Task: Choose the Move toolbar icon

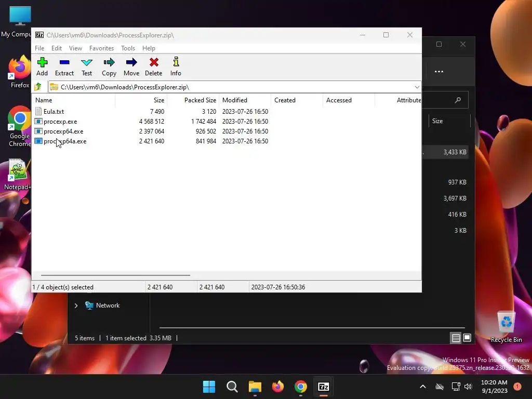Action: point(131,62)
